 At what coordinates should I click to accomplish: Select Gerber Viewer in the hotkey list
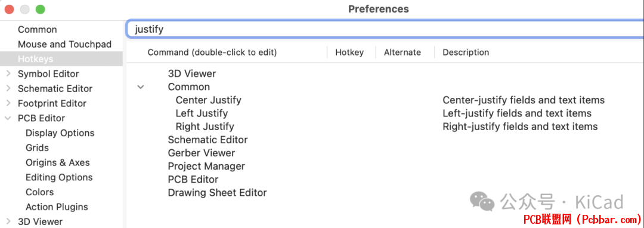point(202,153)
